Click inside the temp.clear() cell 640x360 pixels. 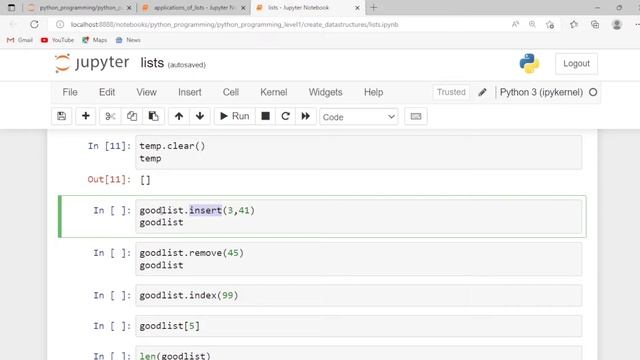pyautogui.click(x=358, y=152)
